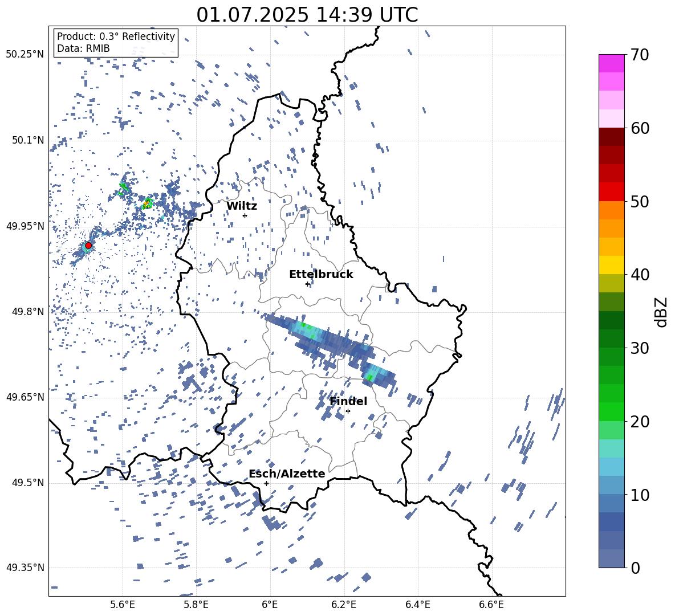Screen dimensions: 675x616
Task: Click the 6.6°E longitude label
Action: coord(491,605)
